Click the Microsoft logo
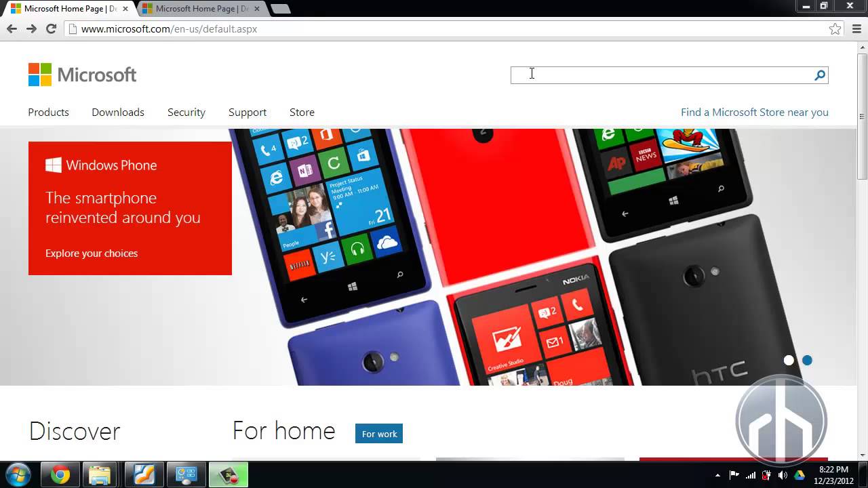The image size is (868, 488). click(x=82, y=75)
